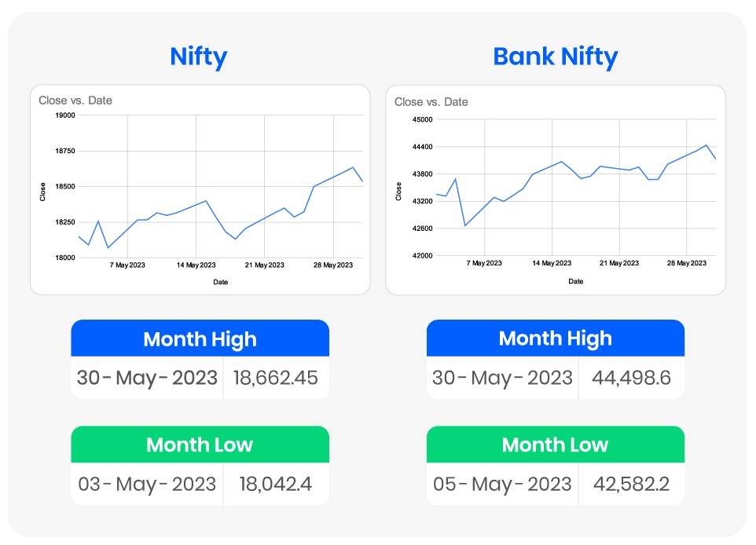756x545 pixels.
Task: Click the 28 May 2023 label on Bank Nifty chart
Action: pos(687,263)
